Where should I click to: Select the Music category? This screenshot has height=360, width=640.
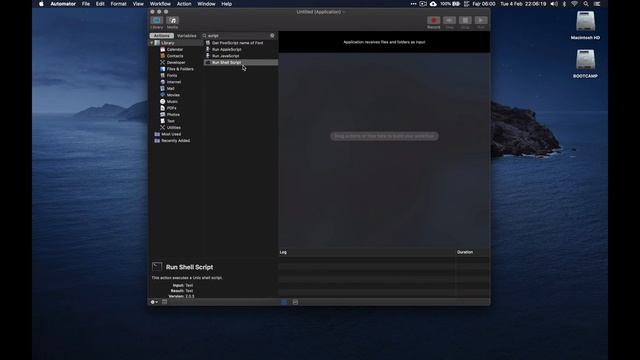[x=172, y=102]
